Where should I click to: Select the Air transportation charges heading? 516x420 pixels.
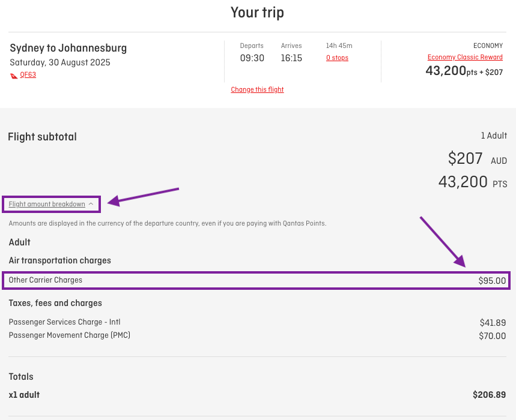click(60, 260)
